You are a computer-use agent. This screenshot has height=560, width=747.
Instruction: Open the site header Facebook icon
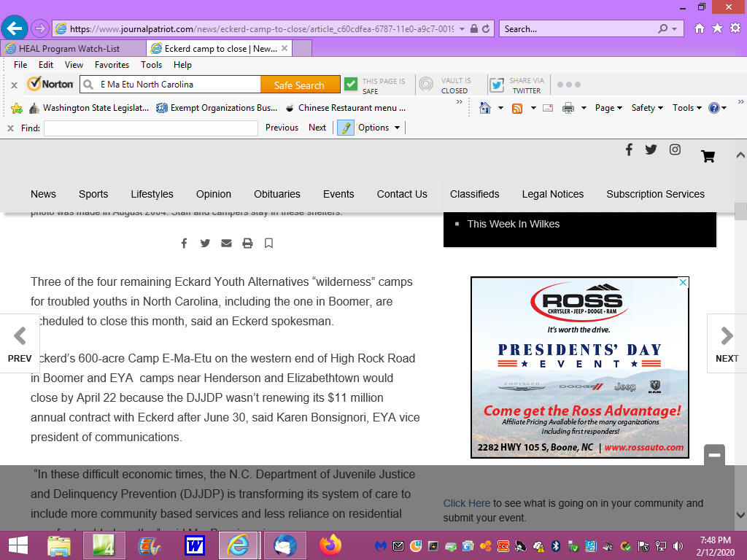coord(629,150)
